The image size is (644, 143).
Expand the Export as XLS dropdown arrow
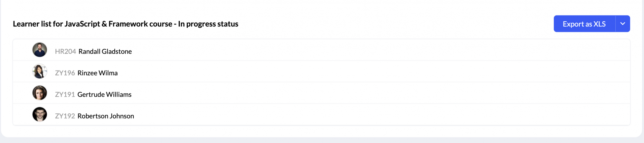pyautogui.click(x=623, y=24)
